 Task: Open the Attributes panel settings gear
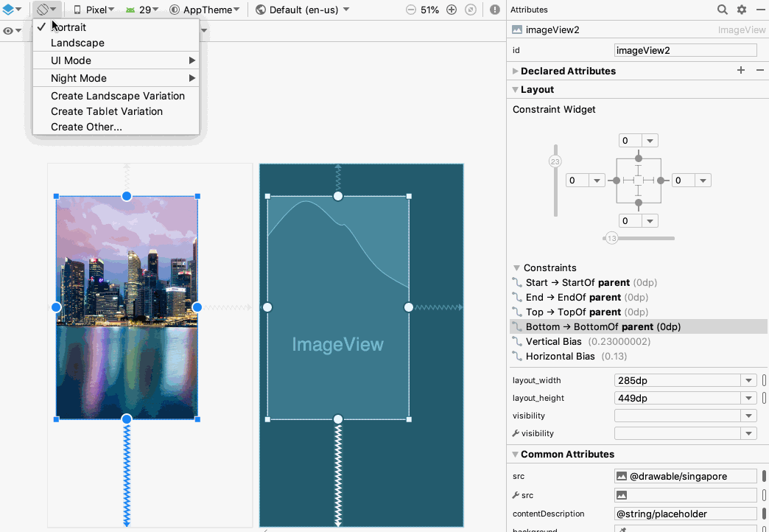click(x=741, y=10)
